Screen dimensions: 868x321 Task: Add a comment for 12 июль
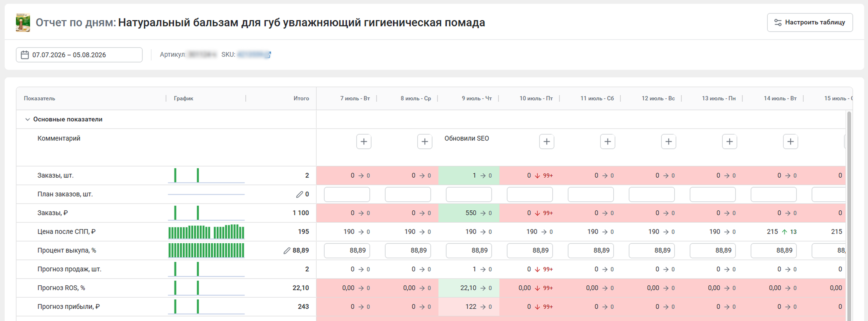click(668, 142)
